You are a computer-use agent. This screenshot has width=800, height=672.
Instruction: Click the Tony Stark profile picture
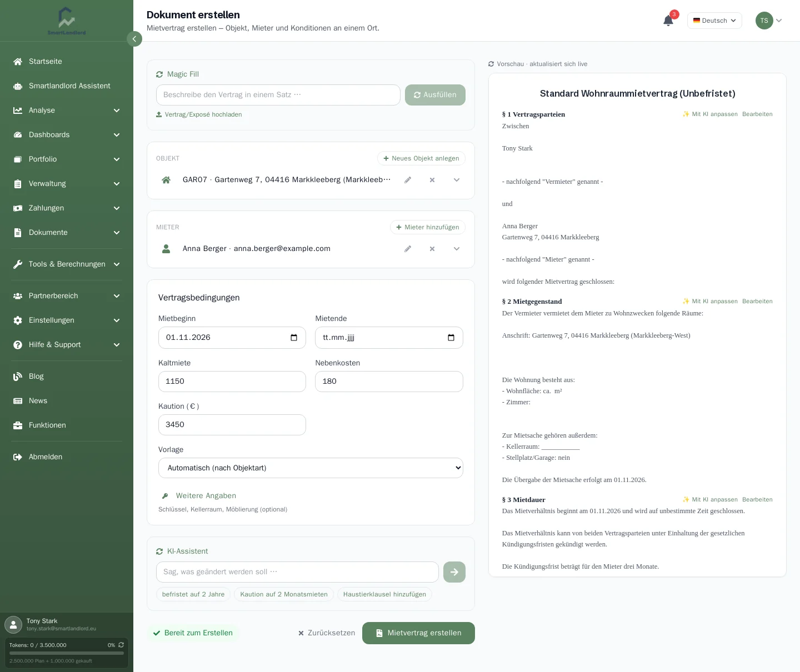click(x=13, y=624)
